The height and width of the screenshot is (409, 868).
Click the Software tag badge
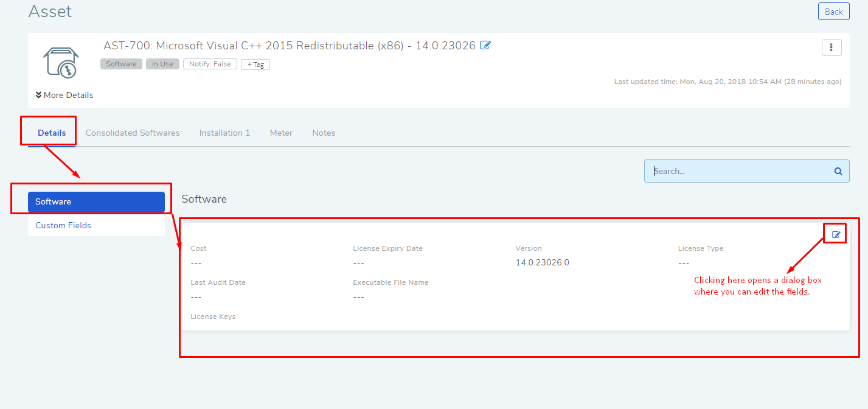pos(122,64)
